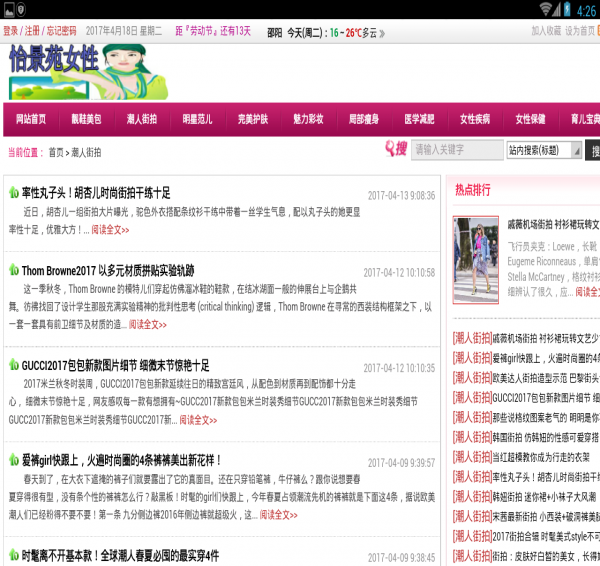Tap the Wi-Fi signal icon
Screen dimensions: 600x566
[x=545, y=9]
